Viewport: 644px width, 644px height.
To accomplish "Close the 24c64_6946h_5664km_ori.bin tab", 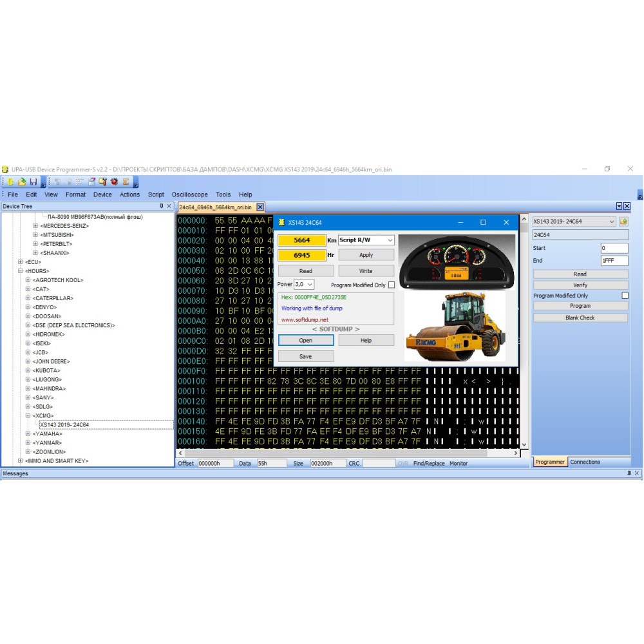I will pyautogui.click(x=260, y=207).
